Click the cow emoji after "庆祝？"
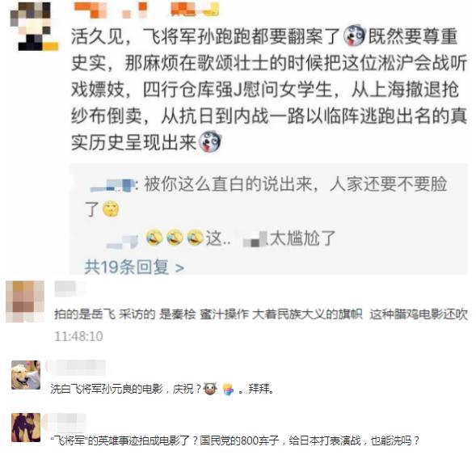Viewport: 476px width, 455px height. click(x=210, y=389)
